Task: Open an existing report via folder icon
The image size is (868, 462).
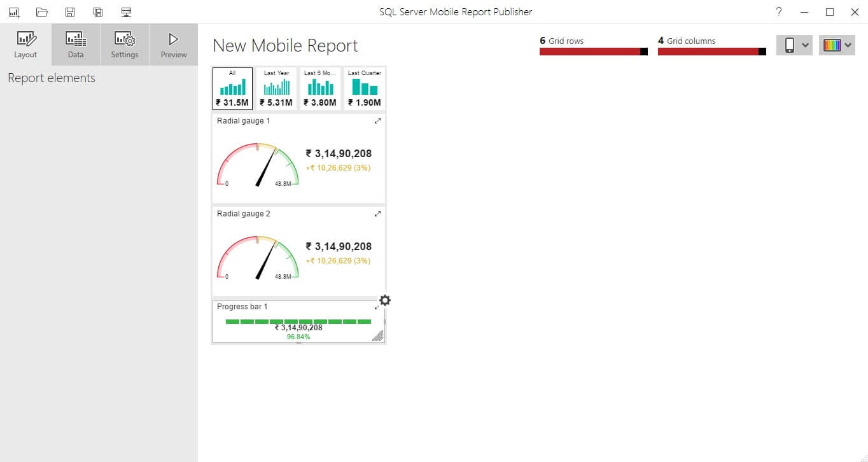Action: click(42, 12)
